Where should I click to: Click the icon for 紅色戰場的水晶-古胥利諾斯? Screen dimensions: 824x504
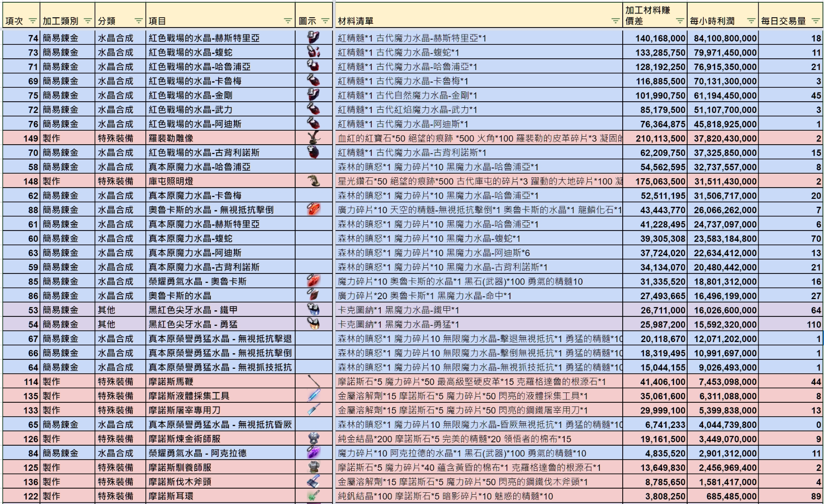click(x=313, y=152)
